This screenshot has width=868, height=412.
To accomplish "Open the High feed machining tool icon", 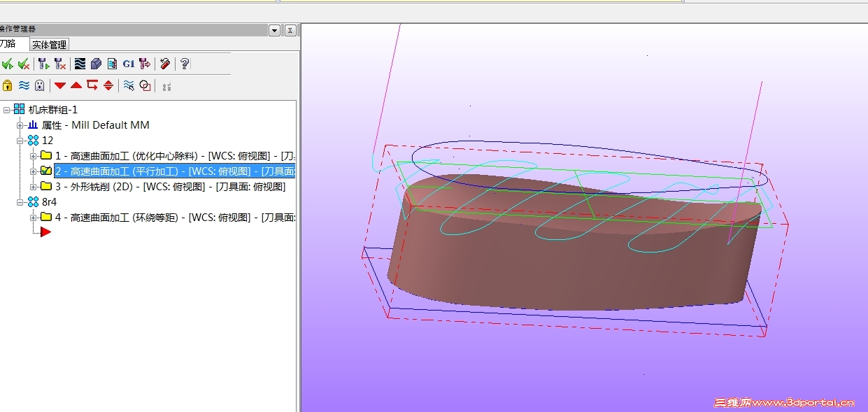I will pyautogui.click(x=144, y=64).
